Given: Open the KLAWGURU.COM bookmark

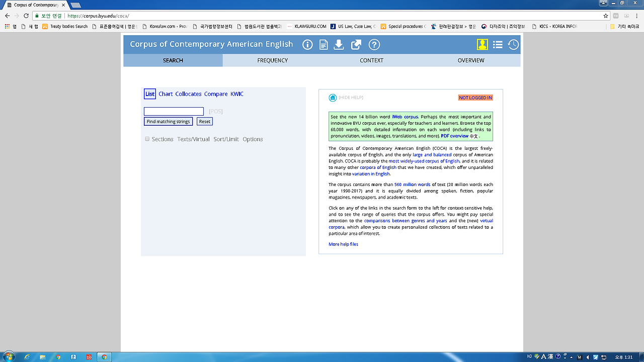Looking at the screenshot, I should click(306, 26).
